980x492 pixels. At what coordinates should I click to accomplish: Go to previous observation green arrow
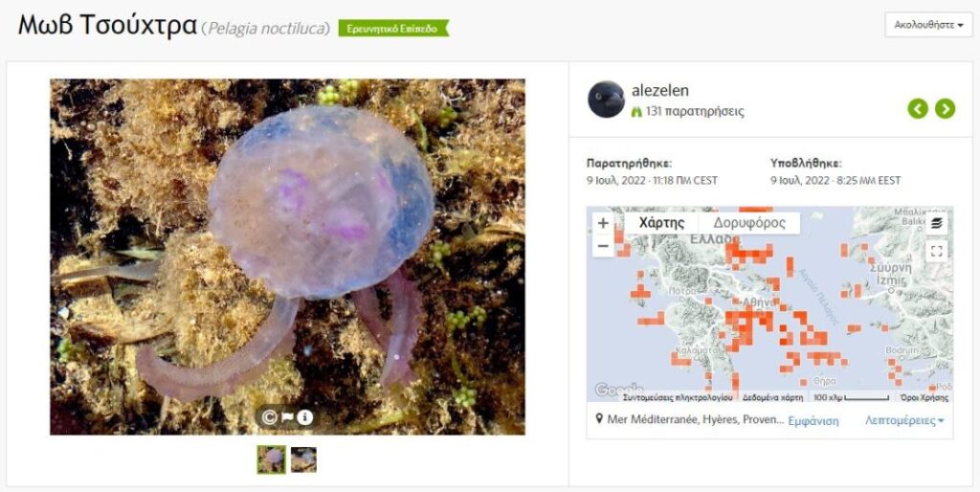pyautogui.click(x=918, y=109)
